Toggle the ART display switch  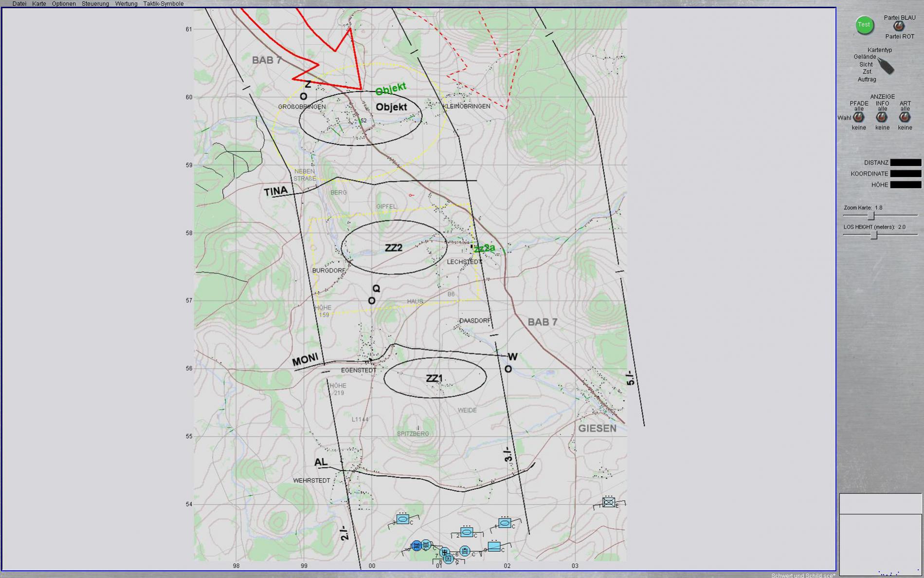[905, 117]
